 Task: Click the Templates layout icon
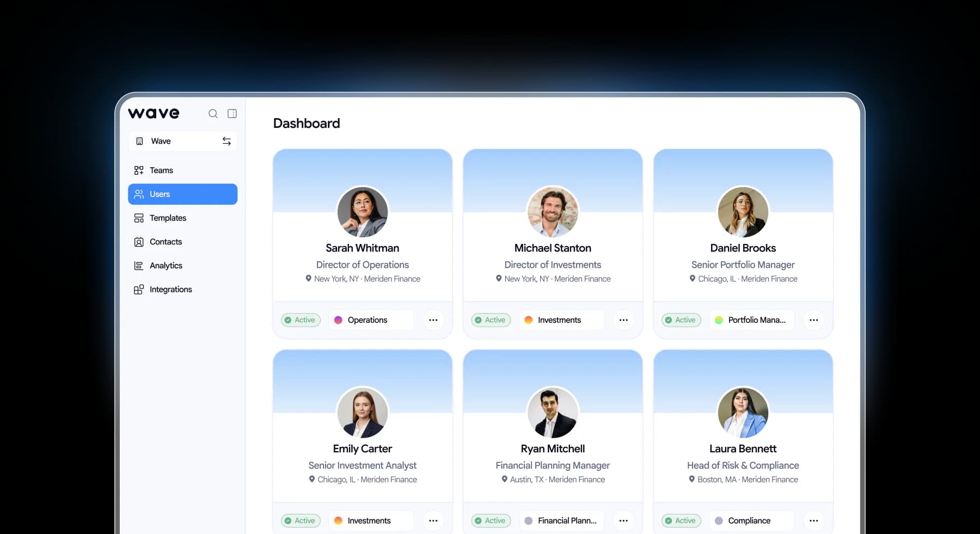(139, 218)
